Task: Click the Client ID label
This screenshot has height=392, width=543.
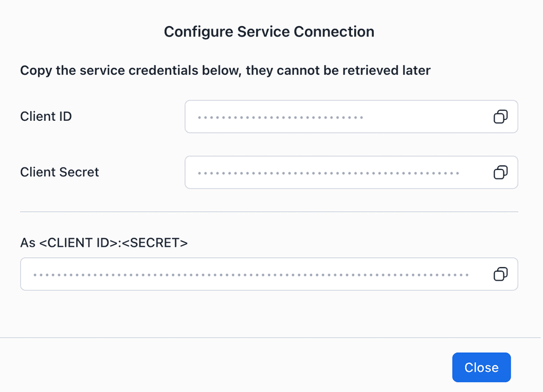Action: point(46,116)
